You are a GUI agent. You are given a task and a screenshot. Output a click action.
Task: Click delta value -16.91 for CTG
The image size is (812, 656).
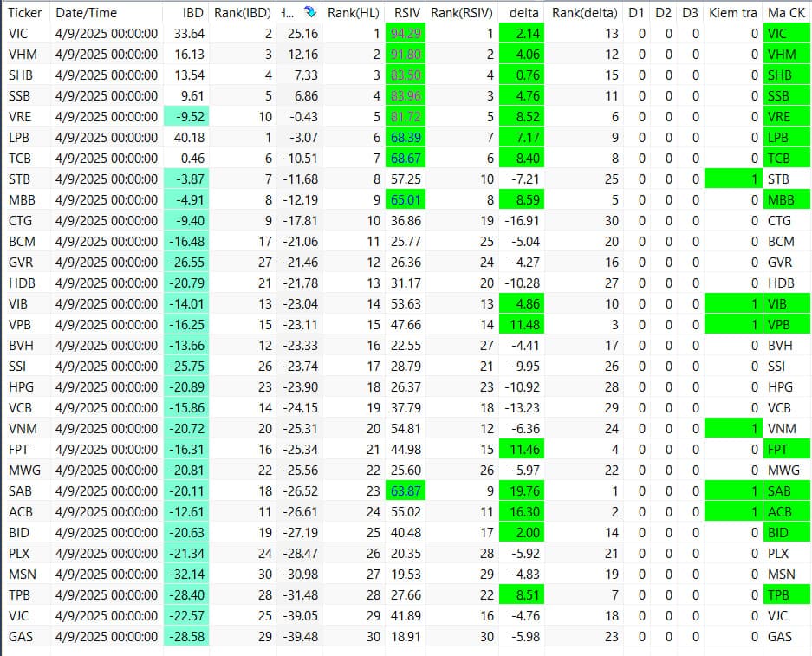pyautogui.click(x=522, y=221)
